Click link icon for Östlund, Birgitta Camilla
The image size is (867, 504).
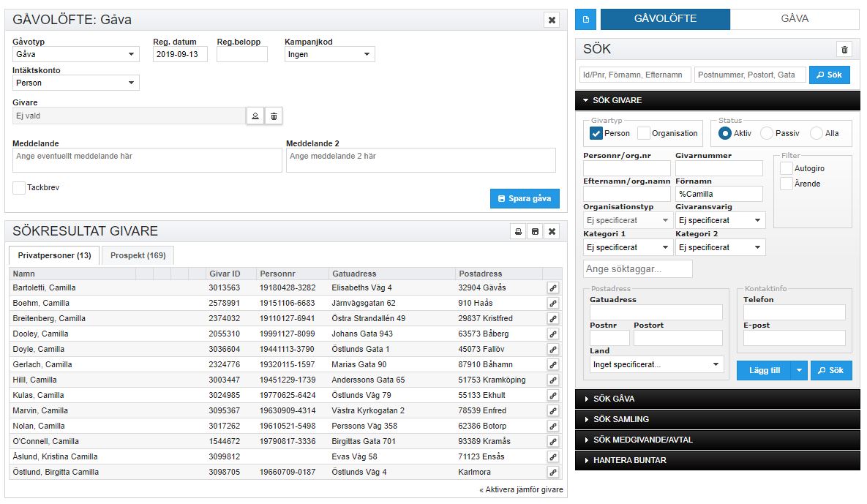[553, 472]
